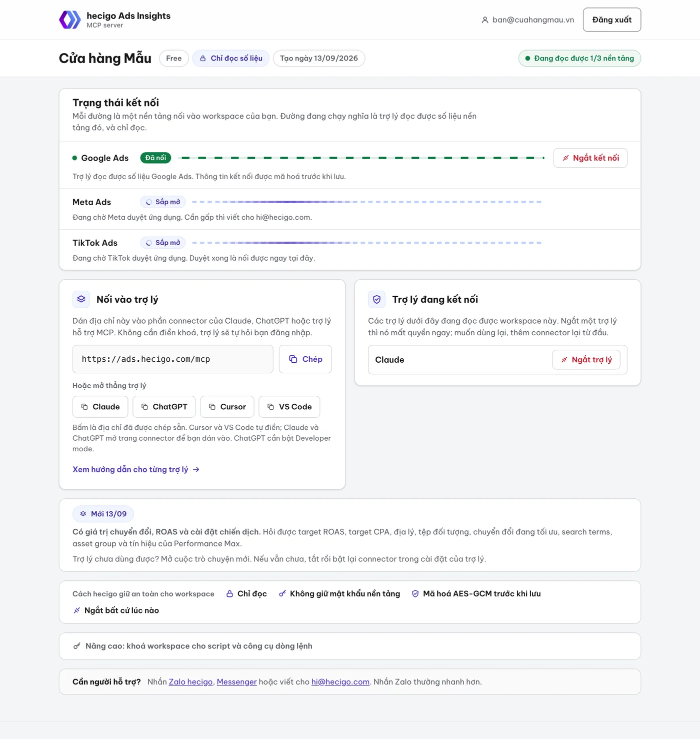Click the user account icon beside ban@cuahangmau.vn

(484, 20)
